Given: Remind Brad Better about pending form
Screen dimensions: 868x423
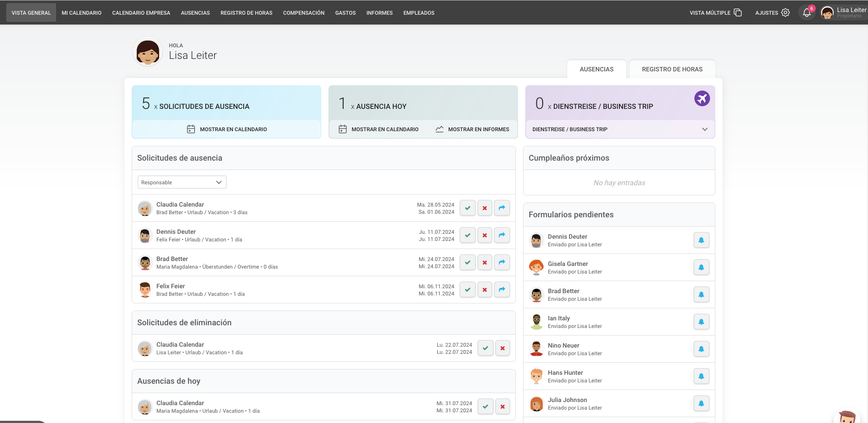Looking at the screenshot, I should point(701,294).
